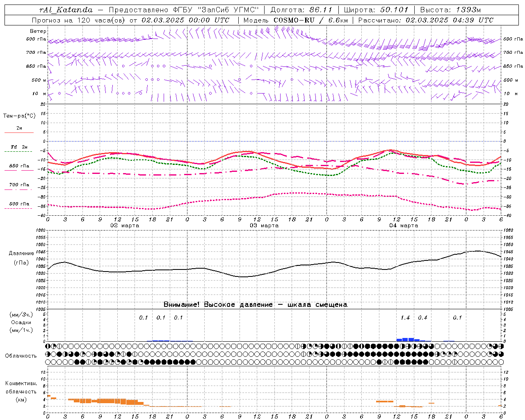
Task: Select the 700 гПа temperature legend entry
Action: [19, 185]
